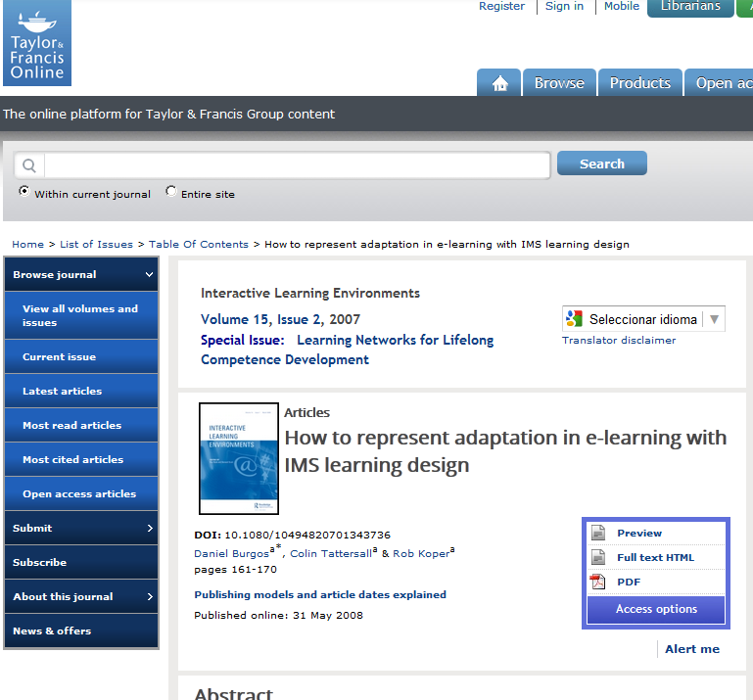Click the Taylor & Francis Online logo
Screen dimensions: 753x700
tap(36, 43)
